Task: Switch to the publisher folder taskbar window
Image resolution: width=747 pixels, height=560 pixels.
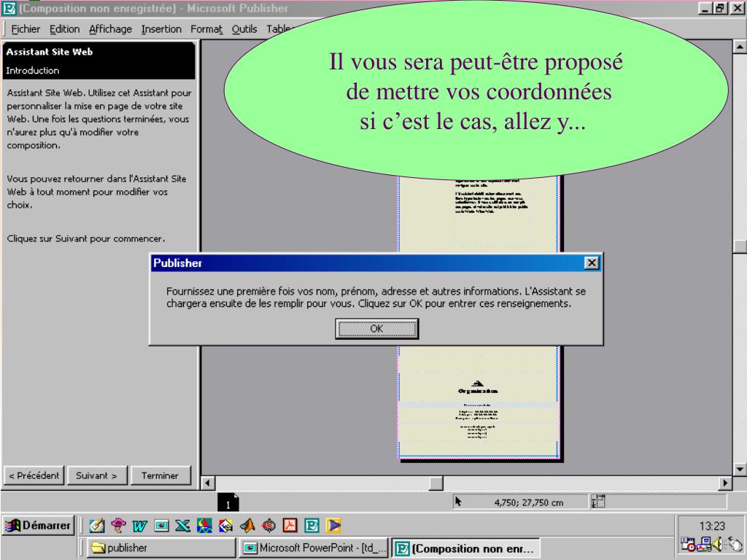Action: pyautogui.click(x=161, y=548)
